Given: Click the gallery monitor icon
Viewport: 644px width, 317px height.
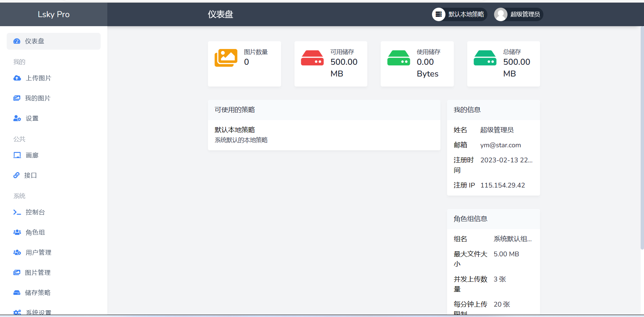Looking at the screenshot, I should pyautogui.click(x=17, y=155).
